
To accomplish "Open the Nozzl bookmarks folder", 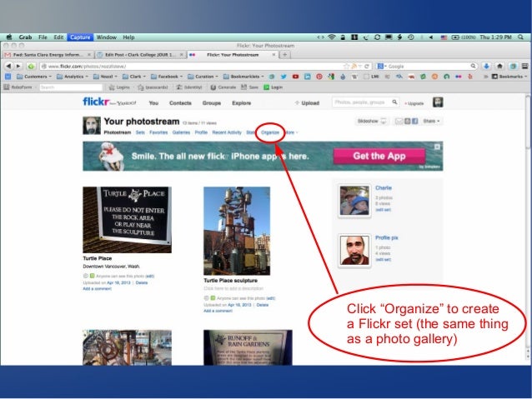I will [x=105, y=77].
